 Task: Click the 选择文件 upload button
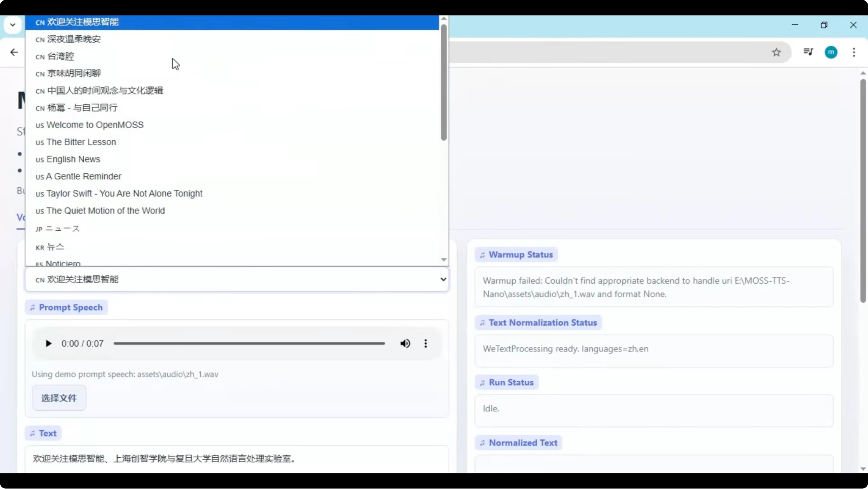tap(59, 398)
